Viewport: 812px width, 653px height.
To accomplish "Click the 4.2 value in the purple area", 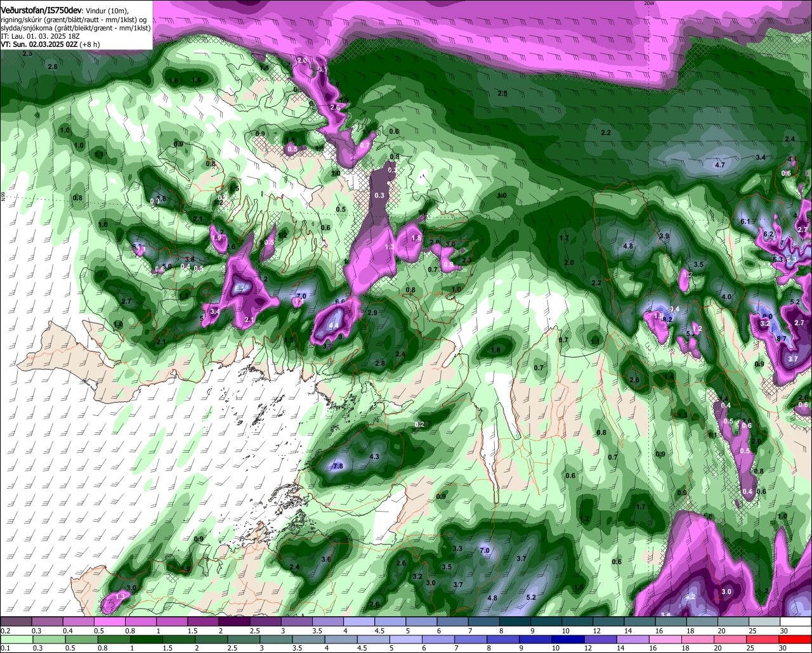I will point(691,597).
